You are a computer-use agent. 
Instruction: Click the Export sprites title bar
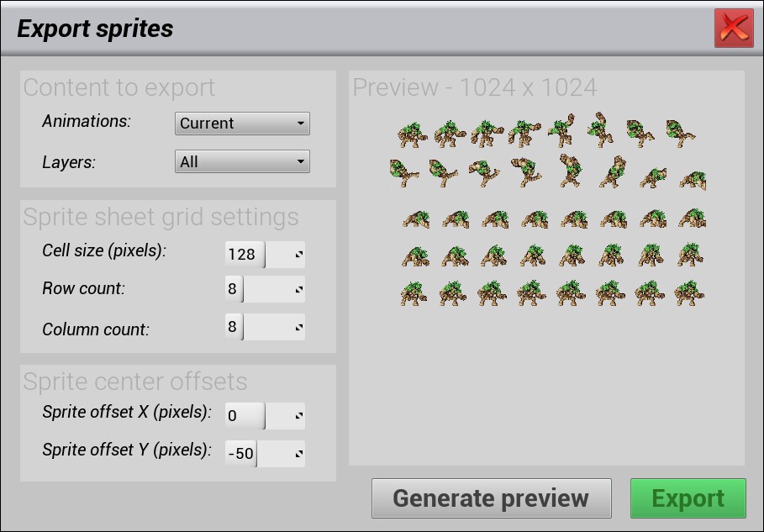[95, 28]
